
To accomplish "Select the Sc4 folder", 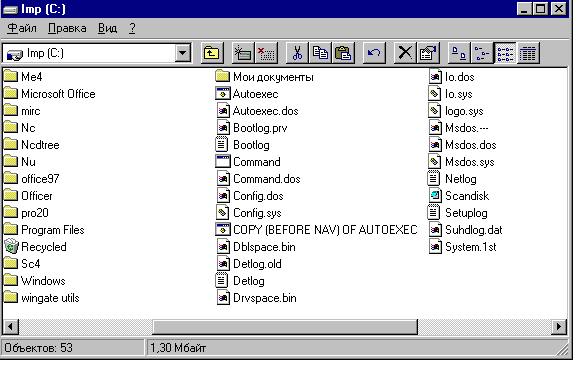I will (x=22, y=264).
